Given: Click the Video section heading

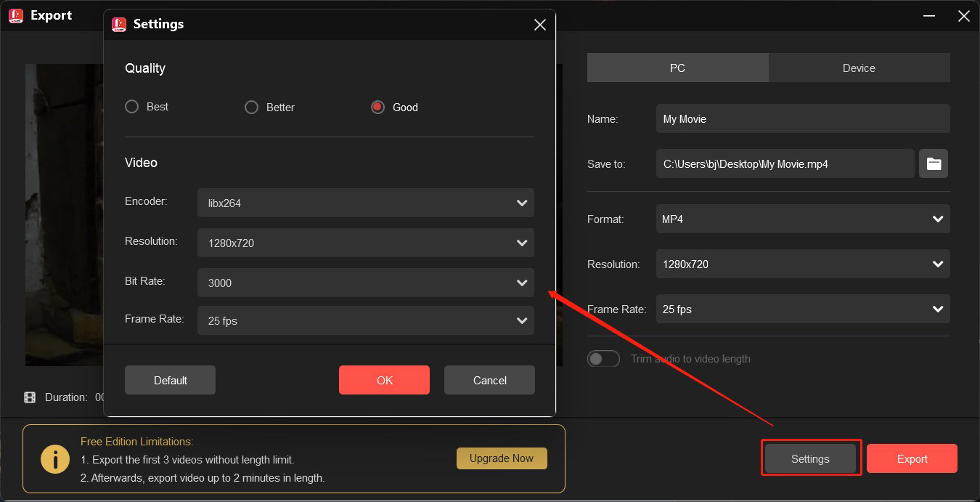Looking at the screenshot, I should click(141, 162).
